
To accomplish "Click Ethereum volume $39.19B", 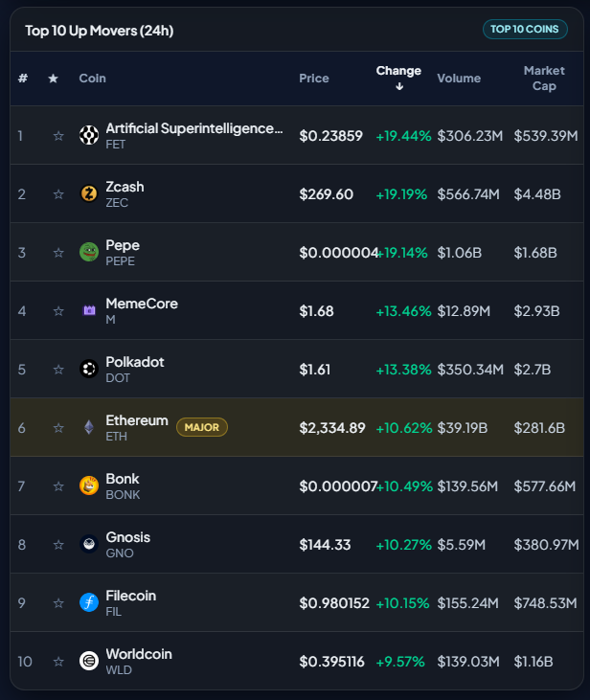I will tap(463, 428).
